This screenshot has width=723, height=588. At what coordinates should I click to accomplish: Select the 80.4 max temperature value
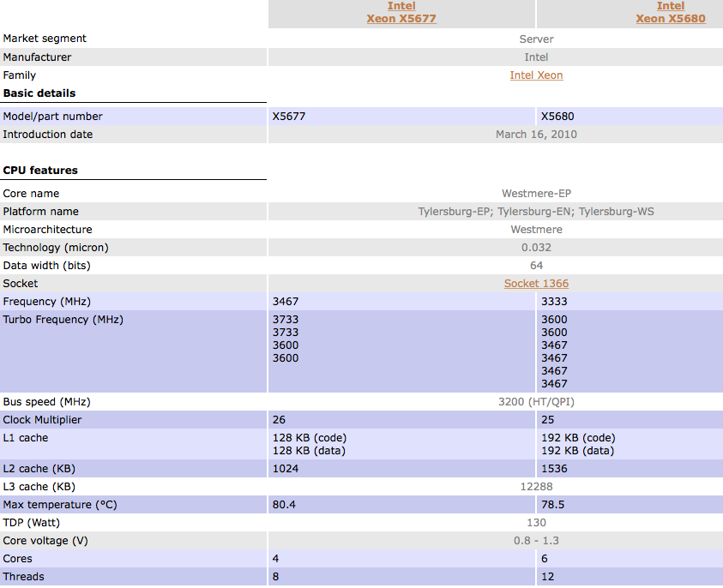point(284,505)
